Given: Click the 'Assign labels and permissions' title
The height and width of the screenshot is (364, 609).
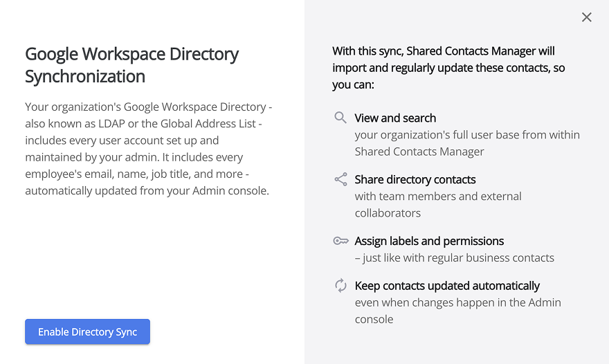Looking at the screenshot, I should pos(429,242).
